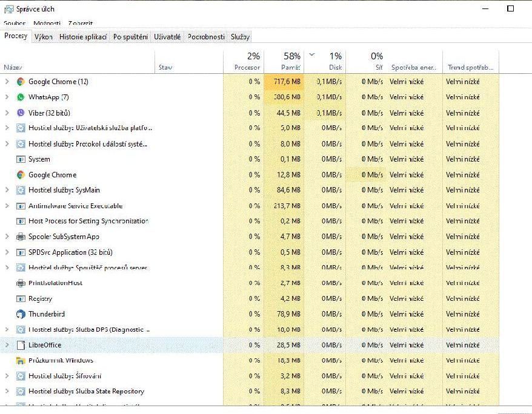This screenshot has width=532, height=414.
Task: Click the LibreOffice document icon
Action: click(x=21, y=345)
